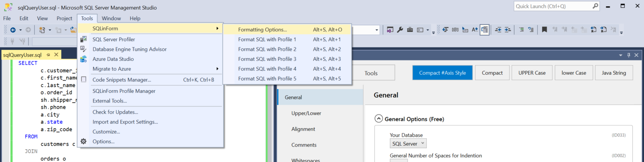
Task: Click the Compact profile button
Action: [x=492, y=73]
